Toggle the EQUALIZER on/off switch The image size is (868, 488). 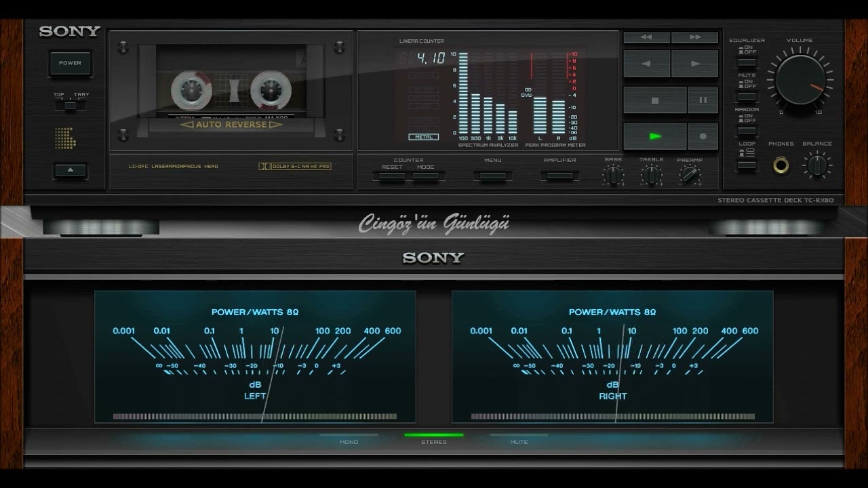(x=747, y=62)
